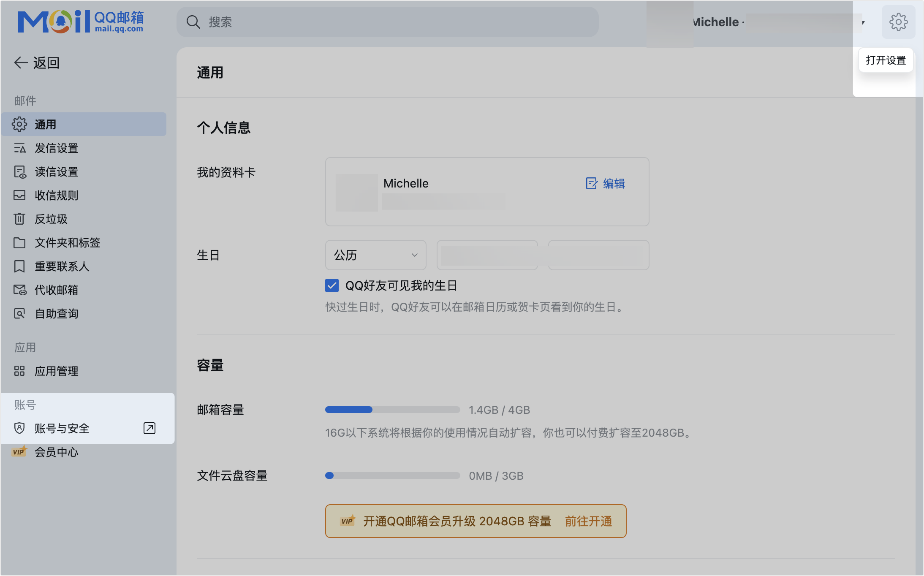
Task: Select 发信设置 in the sidebar
Action: coord(56,148)
